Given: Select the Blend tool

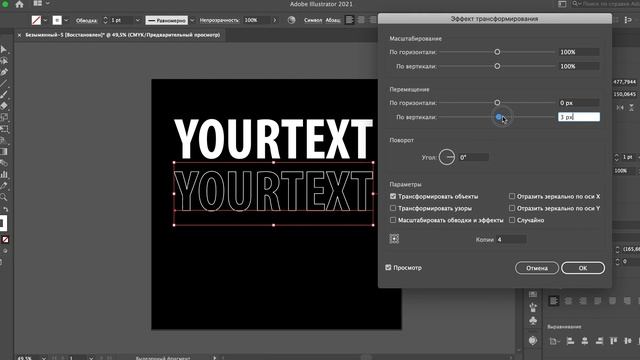Looking at the screenshot, I should coord(4,163).
